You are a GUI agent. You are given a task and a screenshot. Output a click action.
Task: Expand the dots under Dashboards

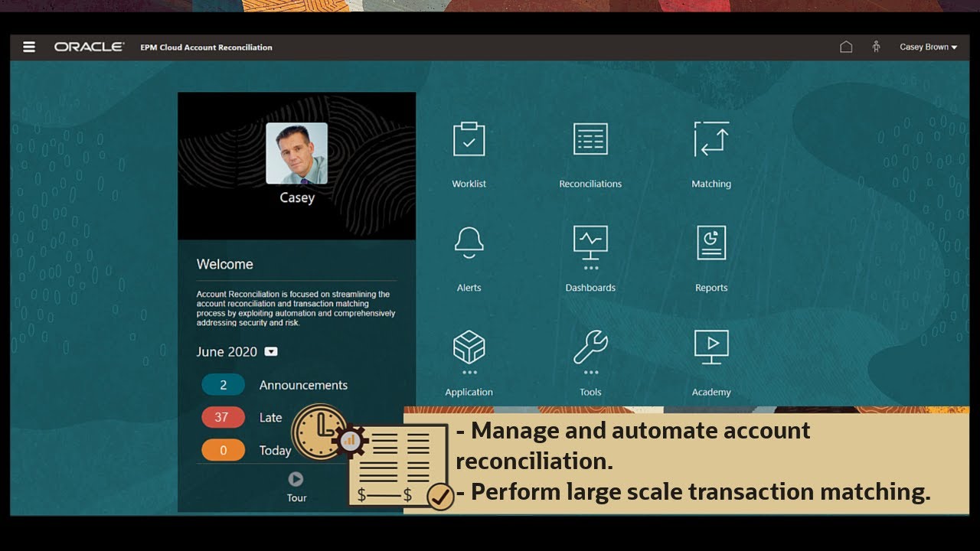590,269
